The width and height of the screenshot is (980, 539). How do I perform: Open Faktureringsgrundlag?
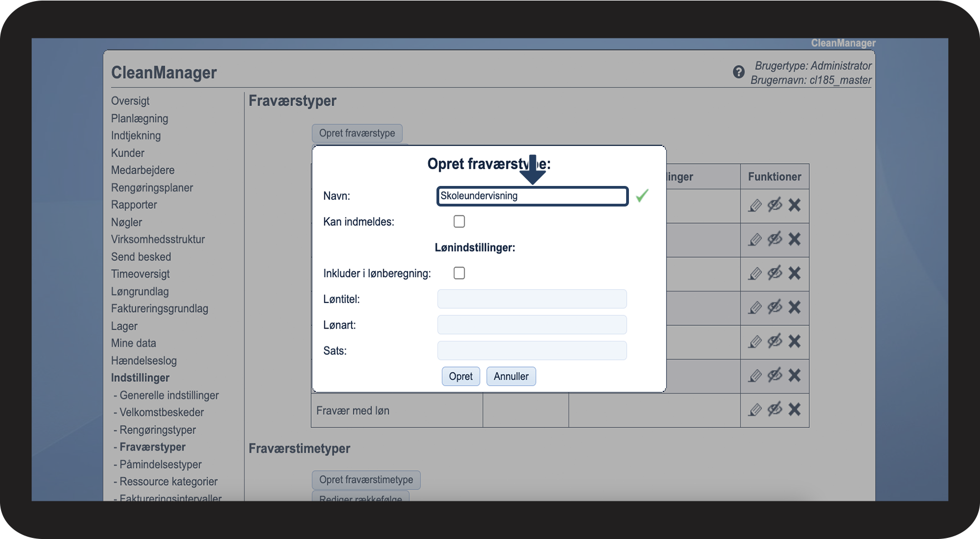point(160,309)
